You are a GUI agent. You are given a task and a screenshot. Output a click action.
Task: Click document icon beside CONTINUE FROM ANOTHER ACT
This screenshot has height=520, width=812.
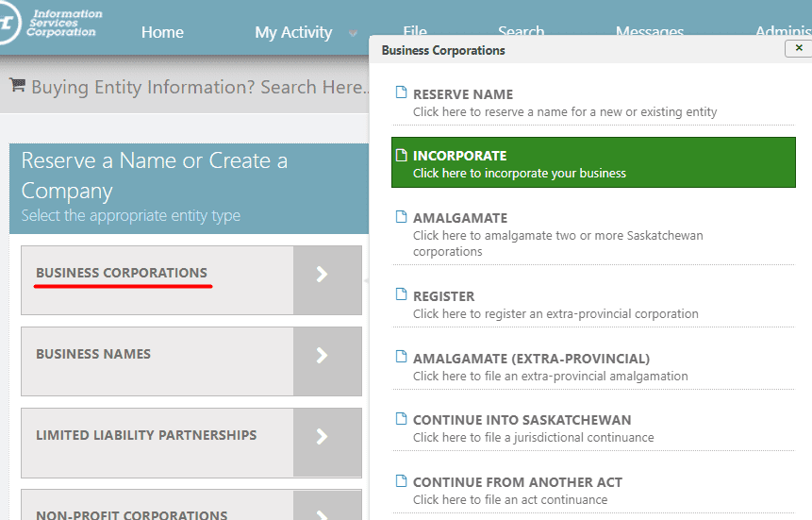pos(402,480)
